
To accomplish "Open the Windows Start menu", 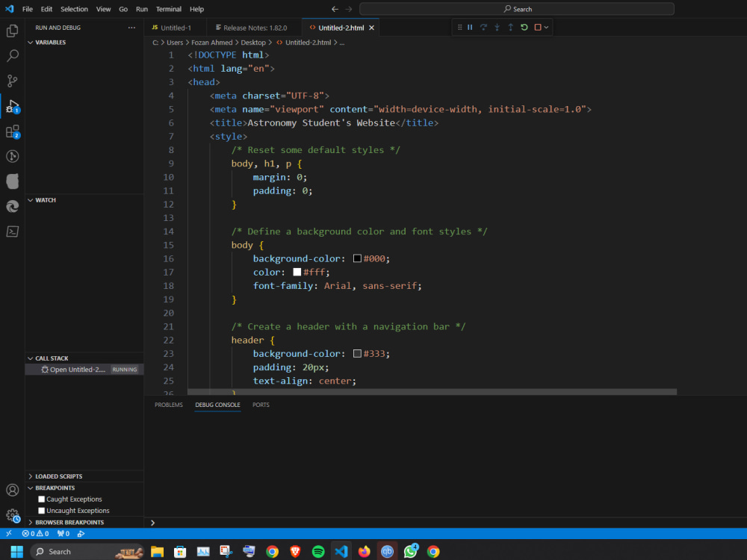I will point(16,552).
